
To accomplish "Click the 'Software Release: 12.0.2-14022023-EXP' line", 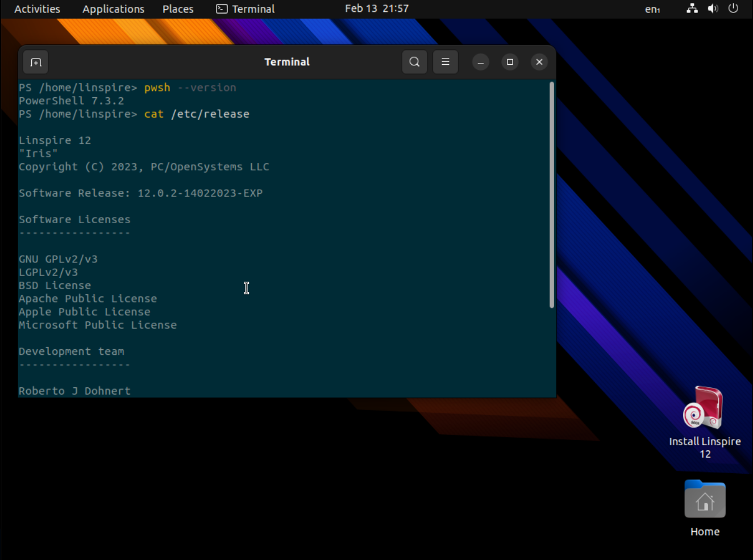I will click(x=141, y=193).
